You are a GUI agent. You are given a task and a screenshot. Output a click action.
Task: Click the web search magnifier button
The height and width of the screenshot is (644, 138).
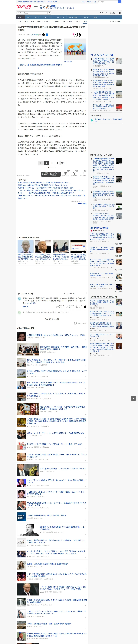(x=120, y=2)
